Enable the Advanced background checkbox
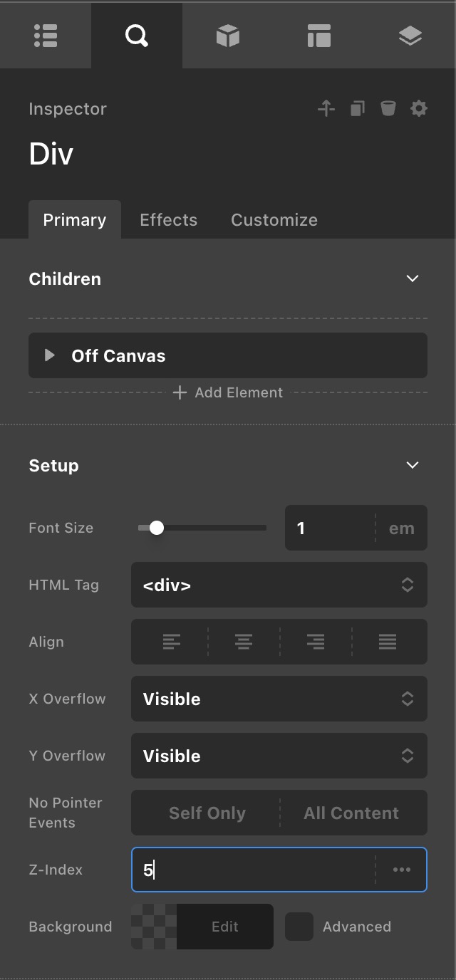 299,927
